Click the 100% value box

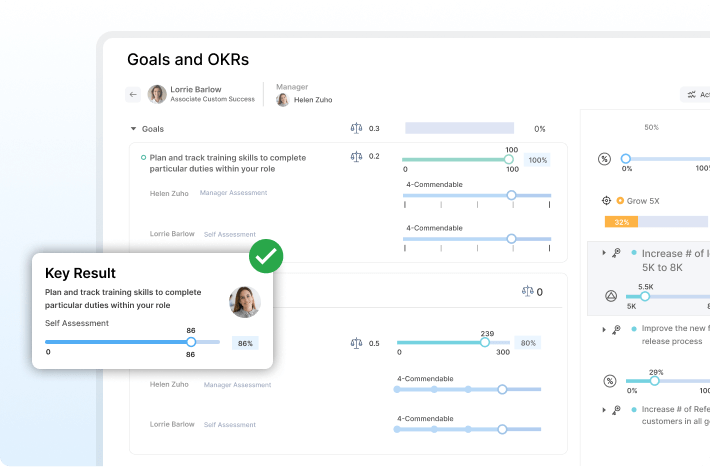(537, 160)
